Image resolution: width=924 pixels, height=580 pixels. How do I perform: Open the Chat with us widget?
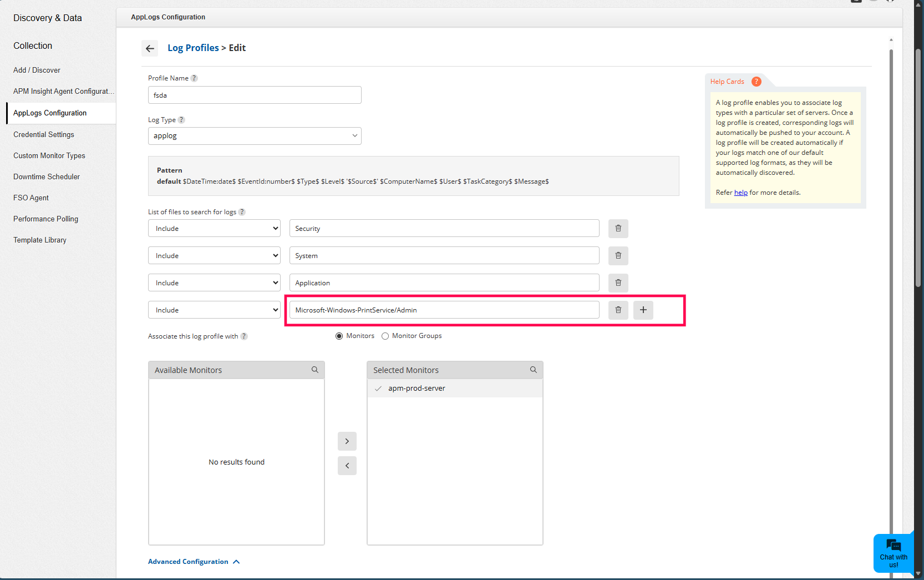pyautogui.click(x=893, y=553)
